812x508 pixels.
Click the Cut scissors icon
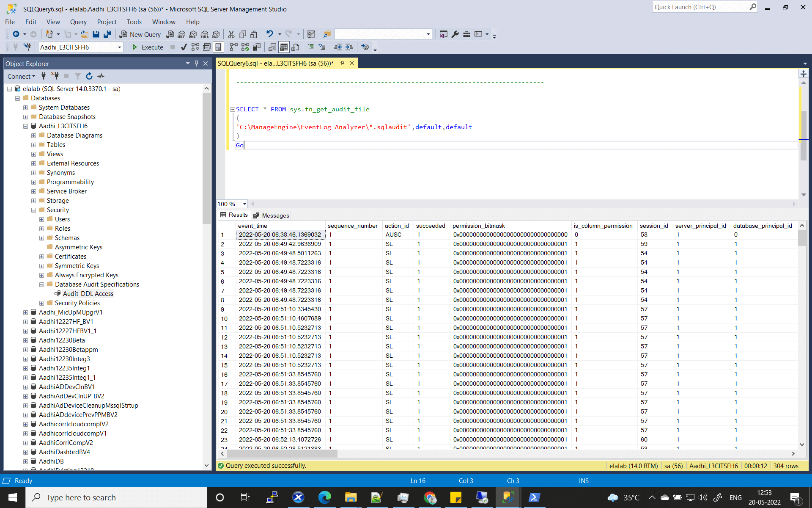231,34
